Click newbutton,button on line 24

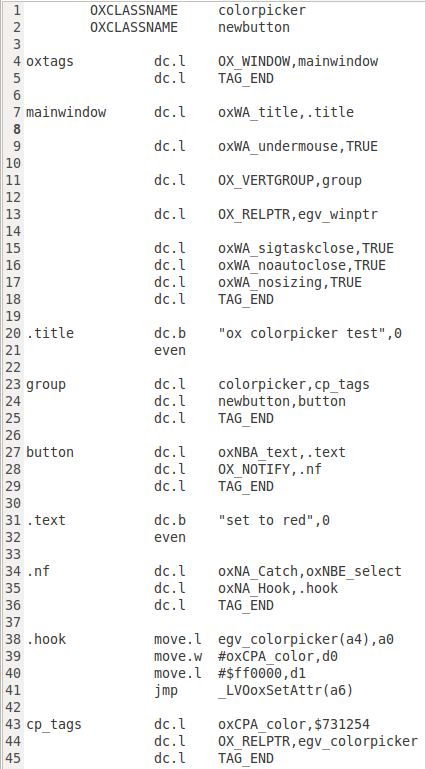point(282,401)
